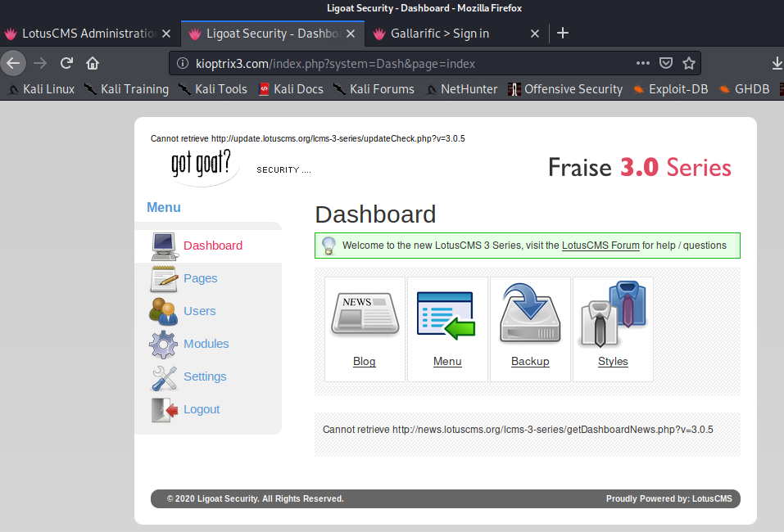The image size is (784, 532).
Task: Open the Kali Linux bookmark
Action: 42,89
